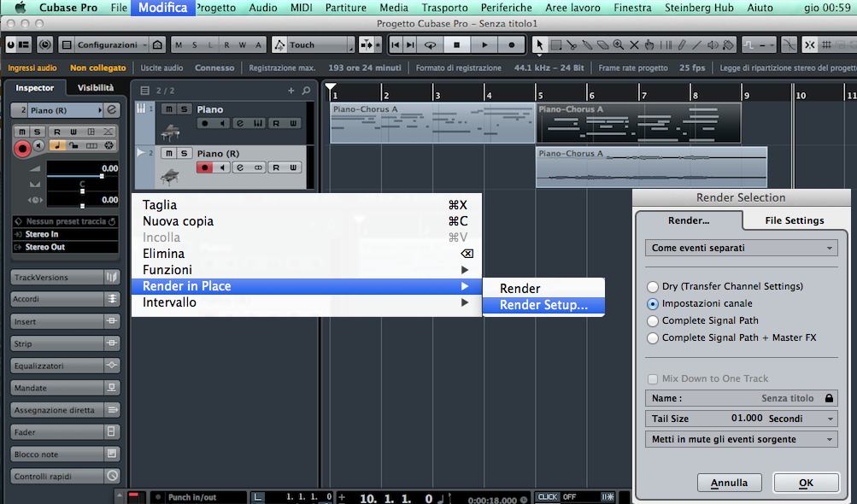The height and width of the screenshot is (504, 857).
Task: Choose Render from the submenu
Action: coord(543,288)
